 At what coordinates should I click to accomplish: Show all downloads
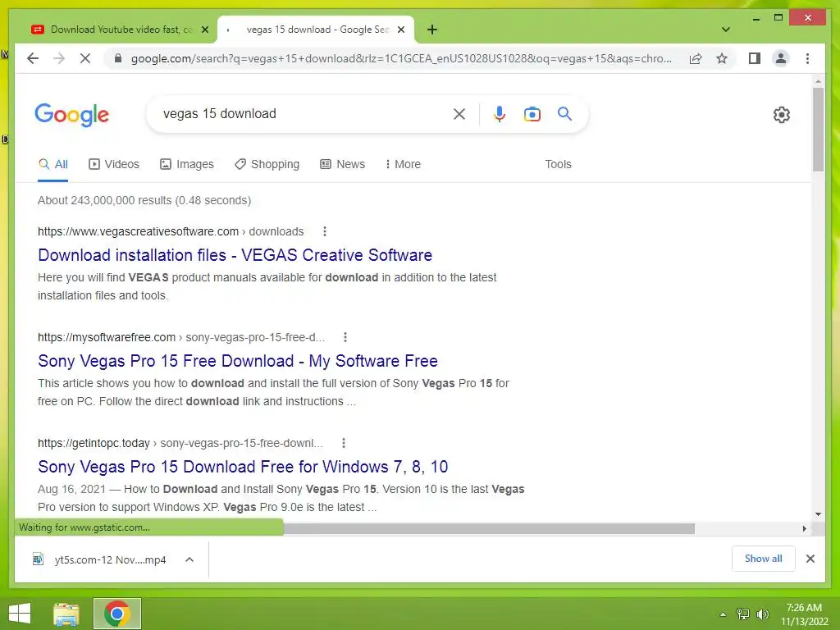coord(763,559)
